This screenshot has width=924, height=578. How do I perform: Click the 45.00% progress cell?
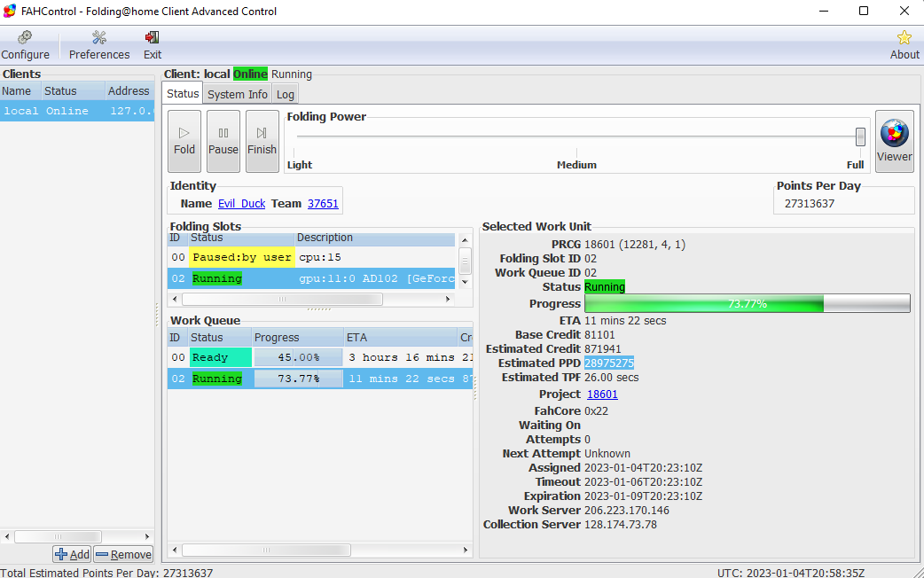point(298,357)
